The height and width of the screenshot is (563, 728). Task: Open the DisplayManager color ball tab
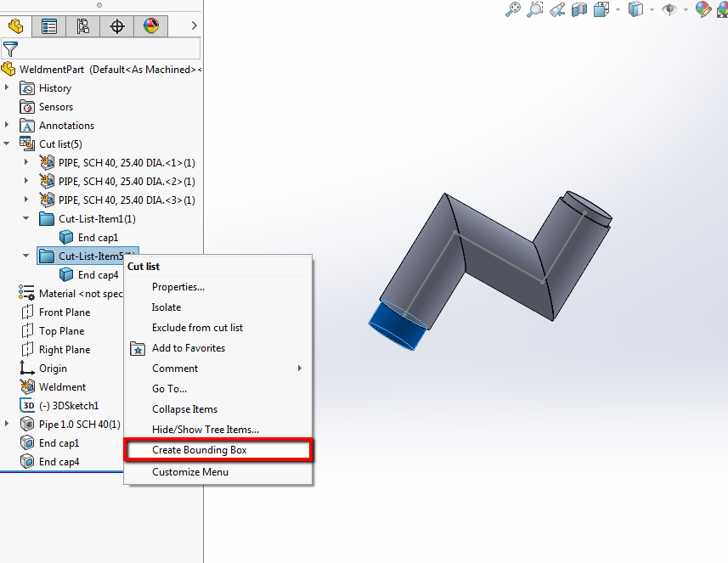pos(151,26)
